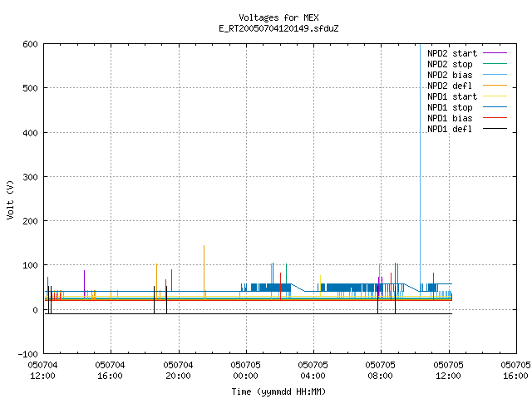Viewport: 532px width, 399px height.
Task: Click the purple NPD2 start line sample
Action: [495, 53]
